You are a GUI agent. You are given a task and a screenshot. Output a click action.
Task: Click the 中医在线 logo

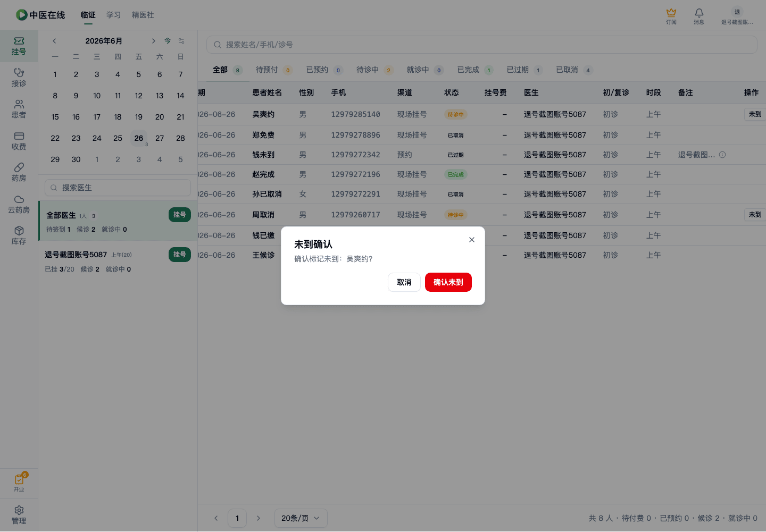pyautogui.click(x=40, y=15)
